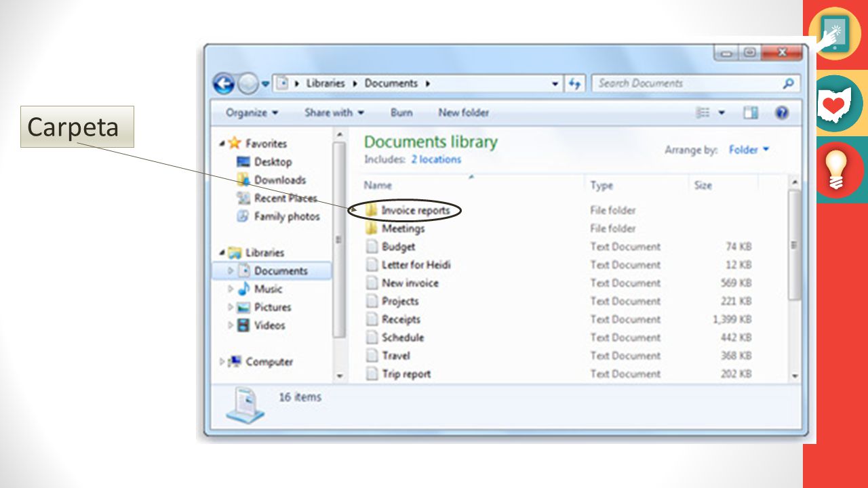Select Computer in navigation pane
Screen dimensions: 868x488
point(269,362)
